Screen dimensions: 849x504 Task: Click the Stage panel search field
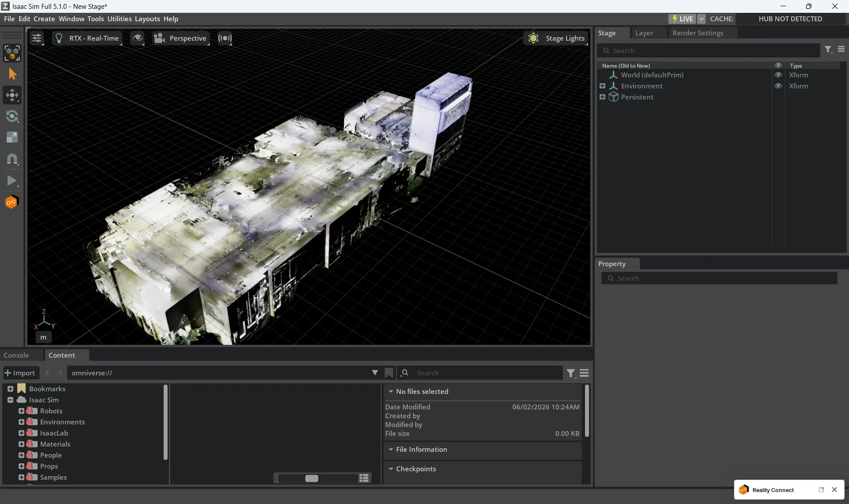click(x=709, y=51)
